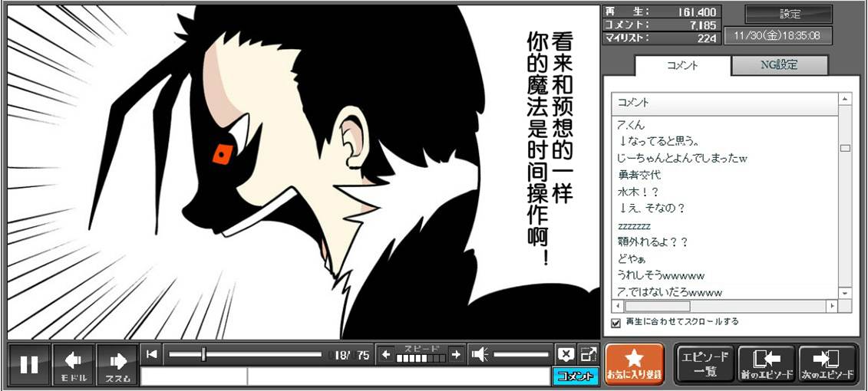Switch to the NG設定 tab
This screenshot has width=868, height=391.
779,65
